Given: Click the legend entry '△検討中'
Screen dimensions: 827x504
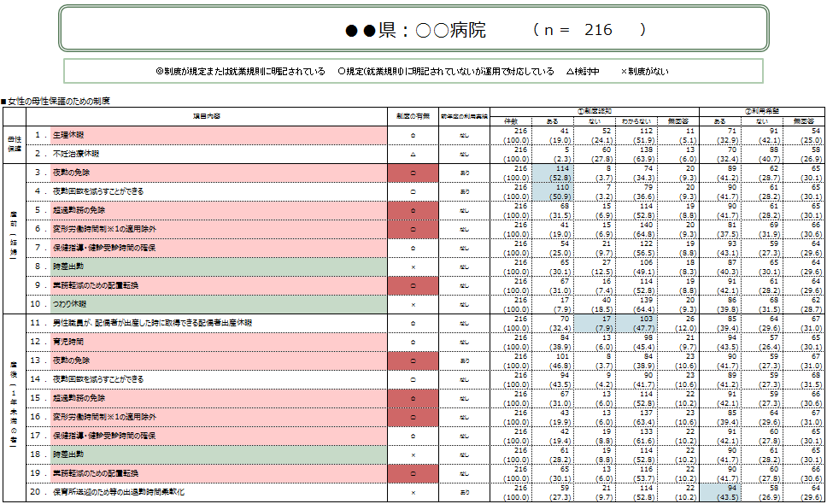Looking at the screenshot, I should [583, 71].
